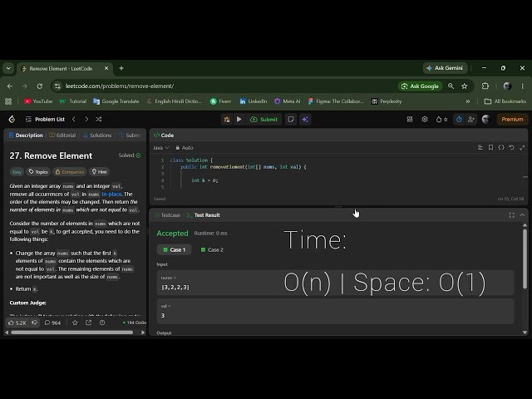Select the Case 2 test case
Screen dimensions: 532x399
tap(212, 249)
